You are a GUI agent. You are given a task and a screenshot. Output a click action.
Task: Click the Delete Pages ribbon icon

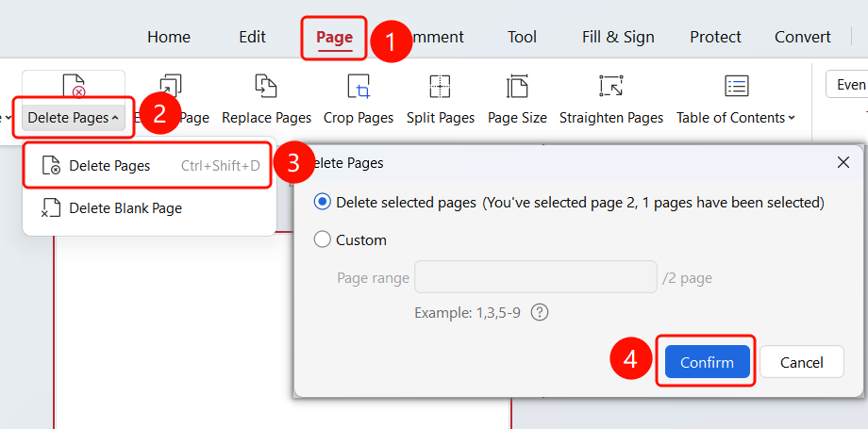74,86
